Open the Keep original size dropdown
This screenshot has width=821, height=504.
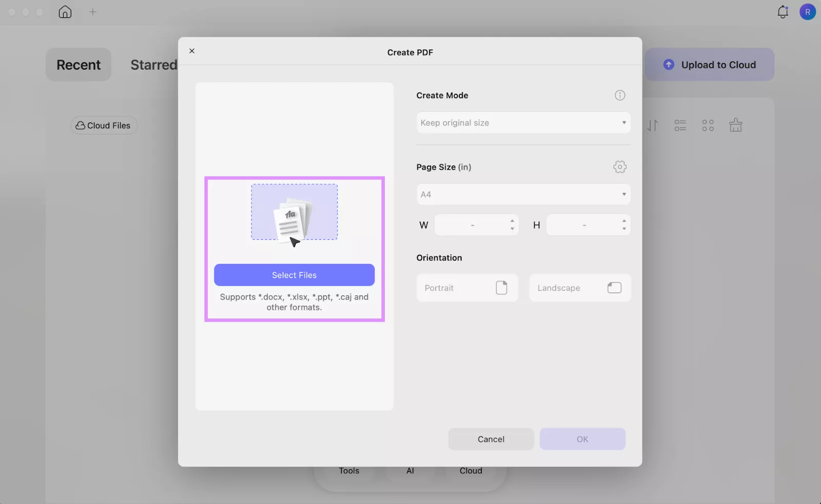(x=523, y=123)
